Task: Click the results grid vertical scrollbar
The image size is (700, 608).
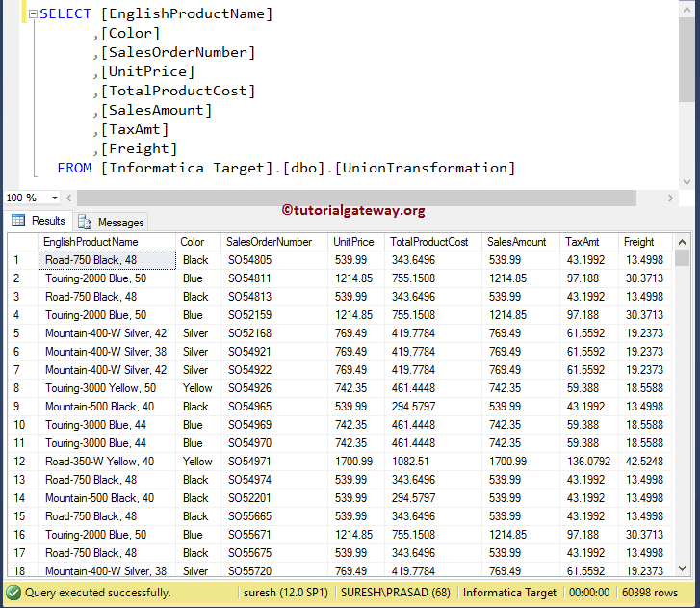Action: point(682,405)
